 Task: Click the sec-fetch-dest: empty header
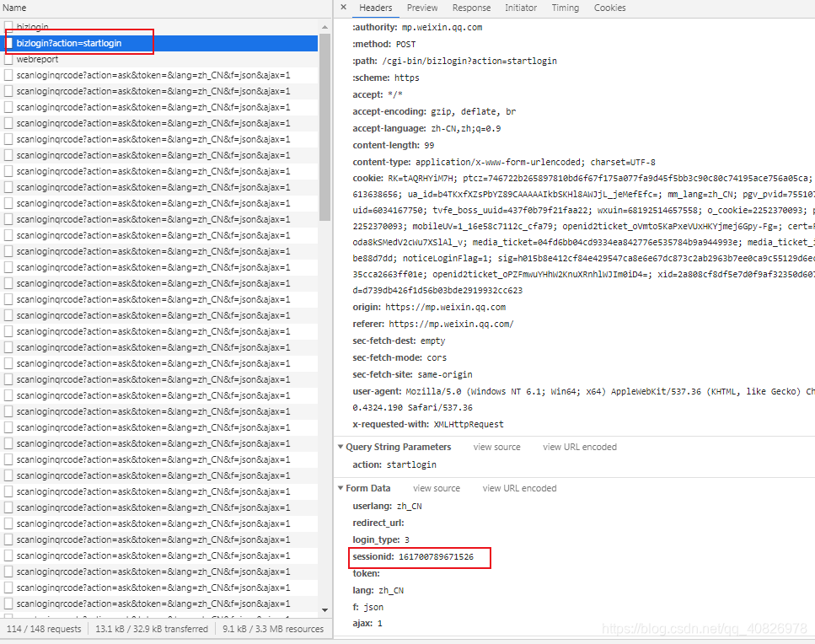coord(399,341)
